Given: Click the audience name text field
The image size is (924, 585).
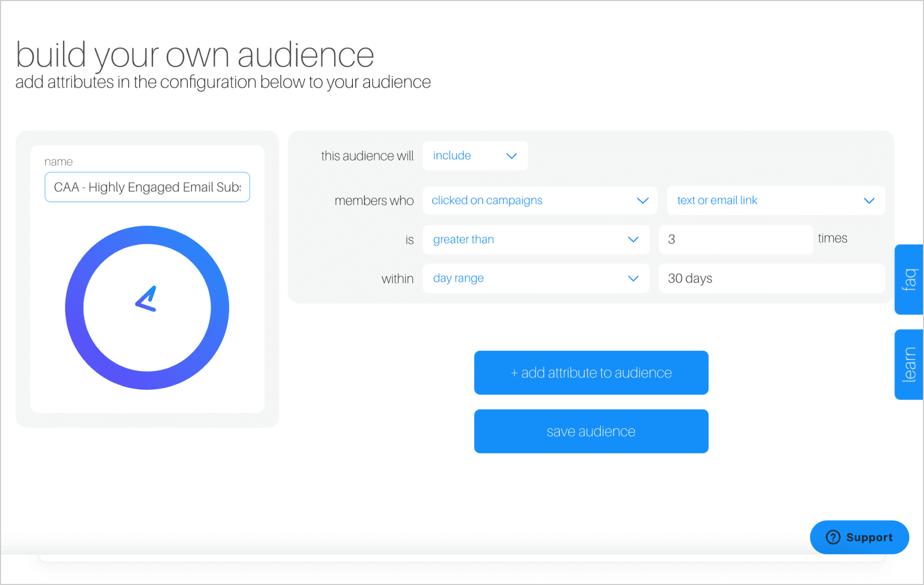Looking at the screenshot, I should [147, 187].
